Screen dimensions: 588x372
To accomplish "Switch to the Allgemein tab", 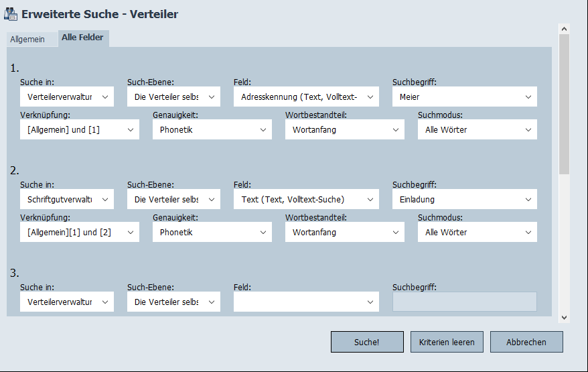I will click(x=27, y=40).
